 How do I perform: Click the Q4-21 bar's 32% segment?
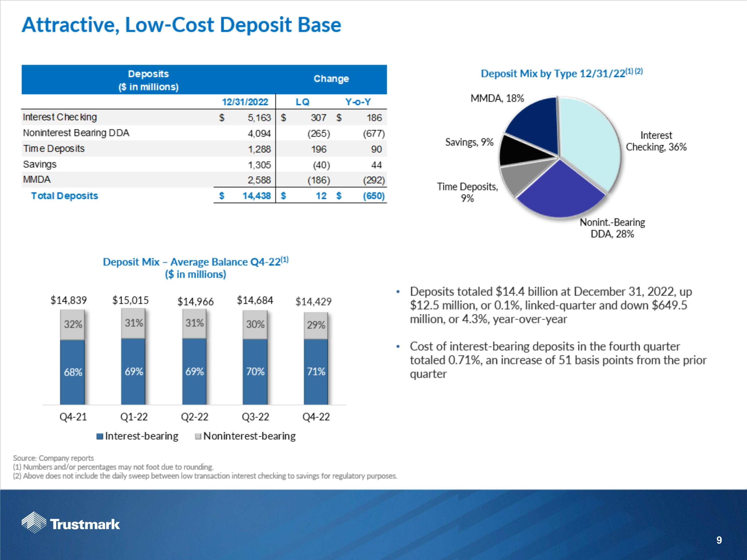(73, 324)
